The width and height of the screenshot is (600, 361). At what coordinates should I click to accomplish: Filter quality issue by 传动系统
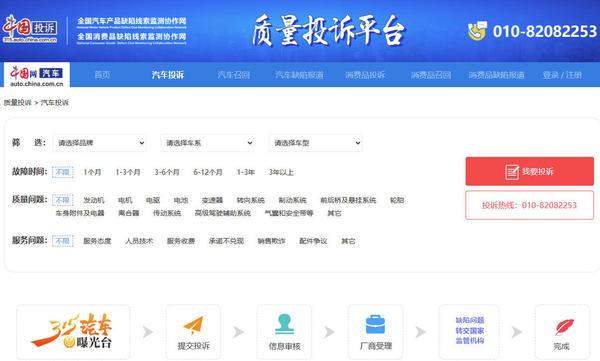pyautogui.click(x=167, y=213)
